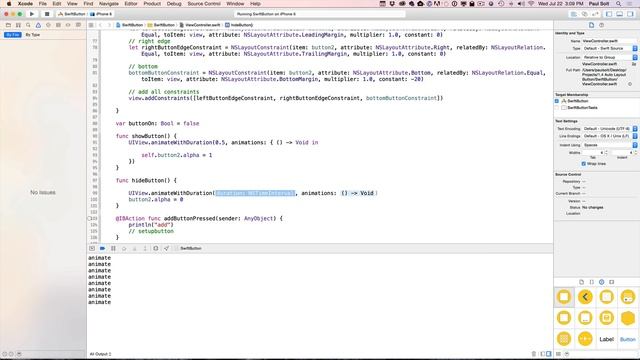640x360 pixels.
Task: Open the hideButton() jump bar item
Action: [x=239, y=25]
